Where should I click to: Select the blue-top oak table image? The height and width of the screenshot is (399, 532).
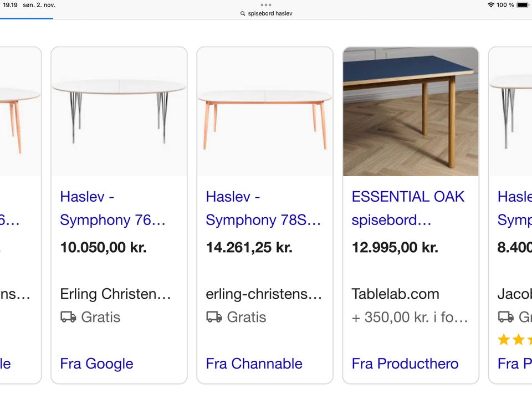tap(411, 111)
